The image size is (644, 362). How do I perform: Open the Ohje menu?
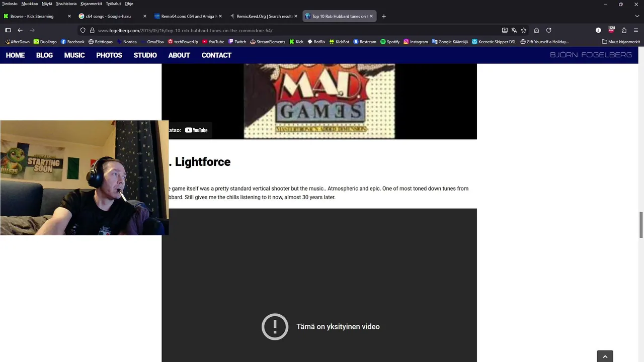tap(129, 4)
